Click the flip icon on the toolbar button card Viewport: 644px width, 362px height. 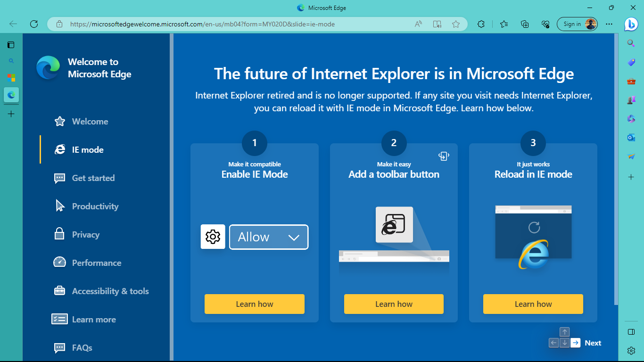[x=444, y=156]
